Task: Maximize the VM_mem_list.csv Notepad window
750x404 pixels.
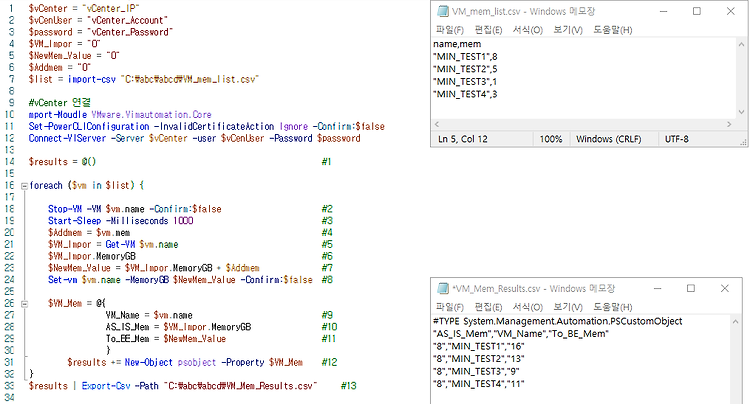Action: click(697, 11)
